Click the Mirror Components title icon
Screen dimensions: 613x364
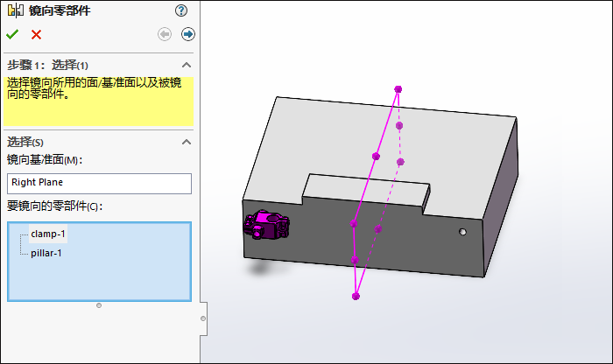click(16, 10)
